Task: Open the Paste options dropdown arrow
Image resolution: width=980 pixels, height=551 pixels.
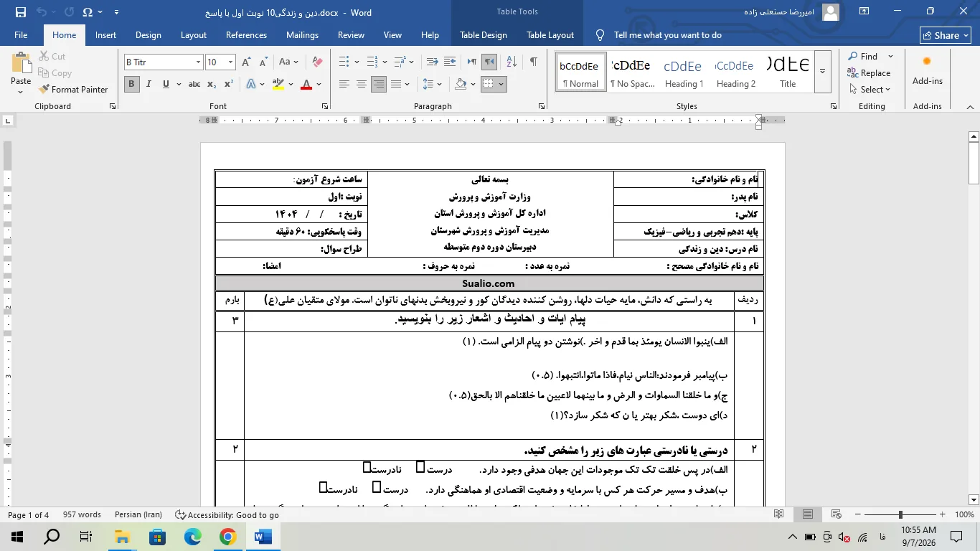Action: 21,92
